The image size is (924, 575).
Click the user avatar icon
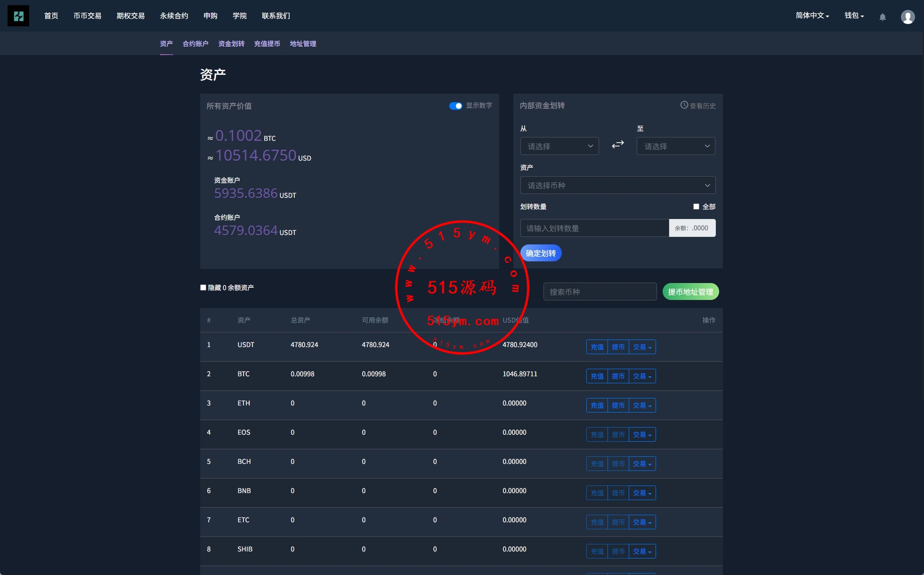point(908,17)
